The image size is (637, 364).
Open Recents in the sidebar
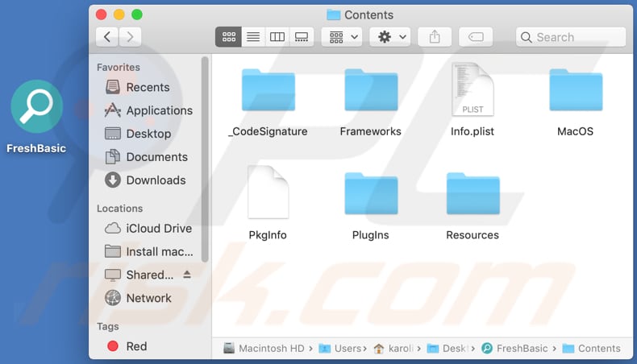147,87
